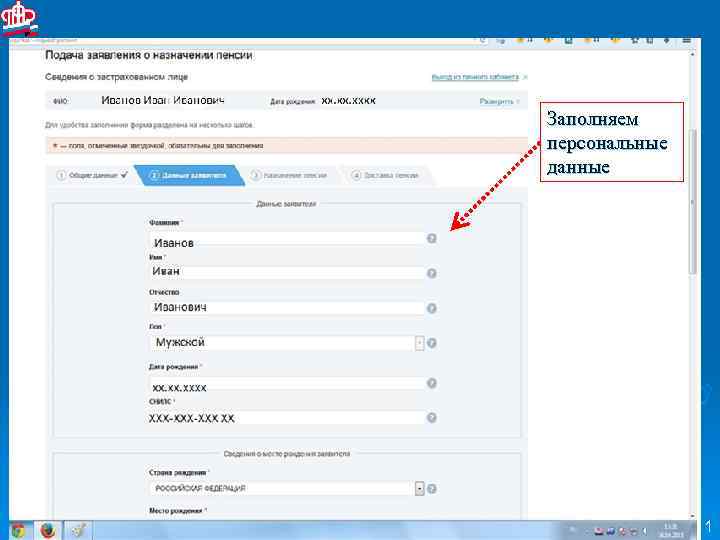Open the third taskbar application icon
720x540 pixels.
[x=78, y=531]
